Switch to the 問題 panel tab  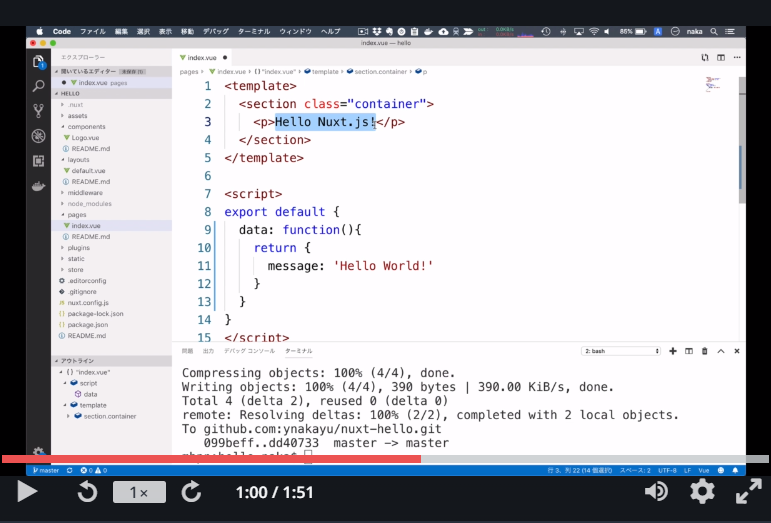(x=187, y=351)
